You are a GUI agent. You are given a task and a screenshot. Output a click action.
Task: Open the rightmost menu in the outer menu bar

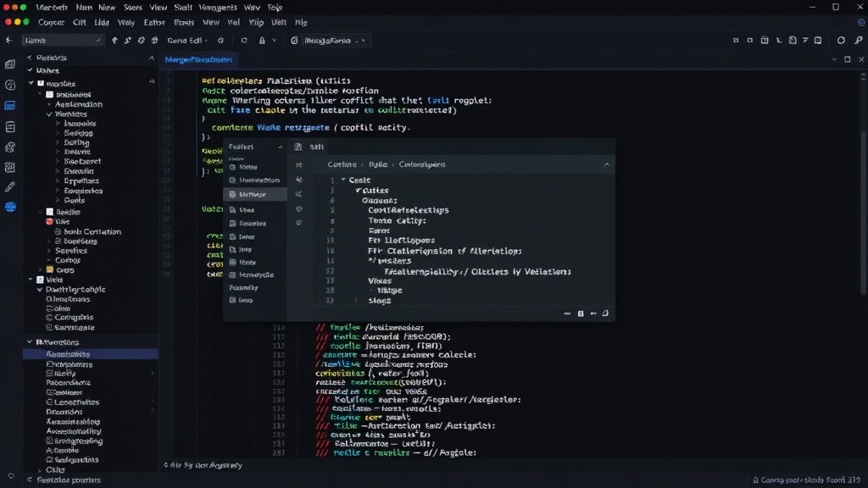click(275, 7)
